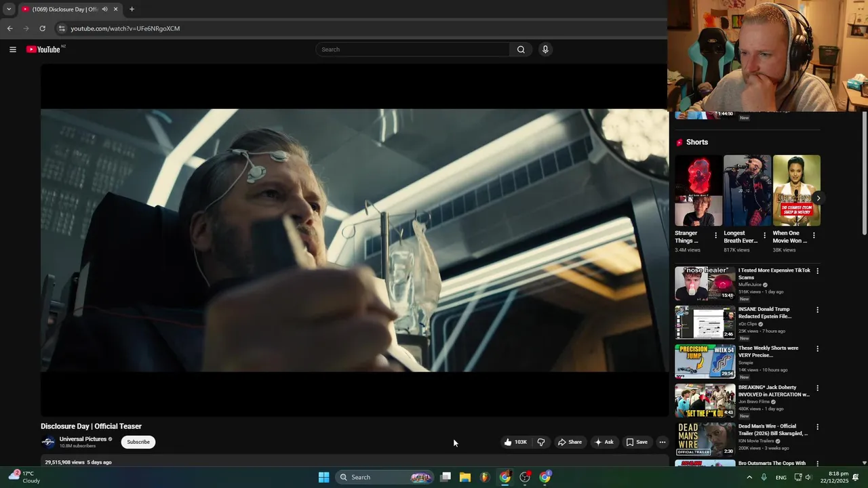This screenshot has width=868, height=488.
Task: Start voice search with the microphone icon
Action: [x=545, y=49]
